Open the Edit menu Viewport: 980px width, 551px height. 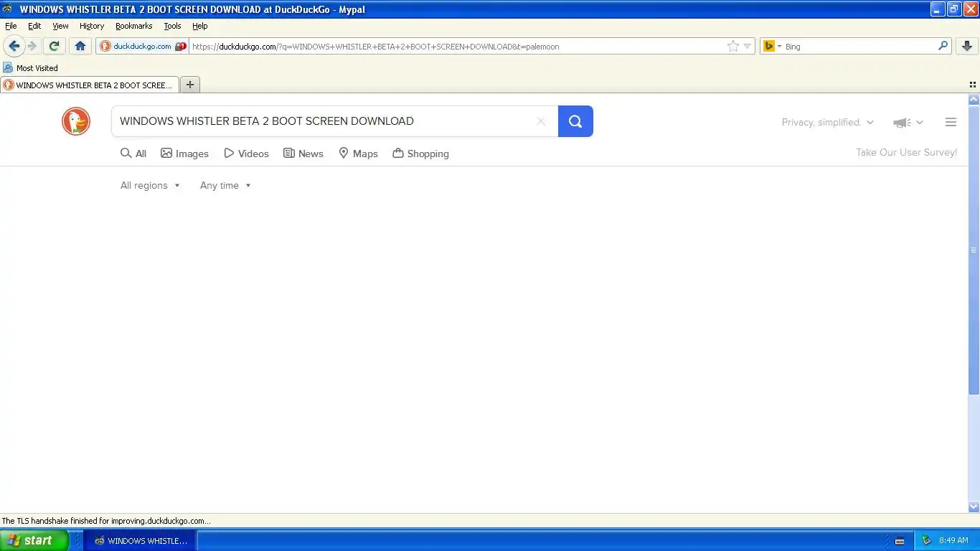(34, 26)
